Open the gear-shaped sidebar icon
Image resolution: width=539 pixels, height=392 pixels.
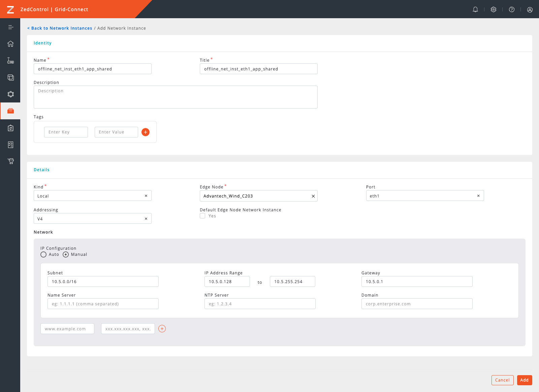point(11,94)
